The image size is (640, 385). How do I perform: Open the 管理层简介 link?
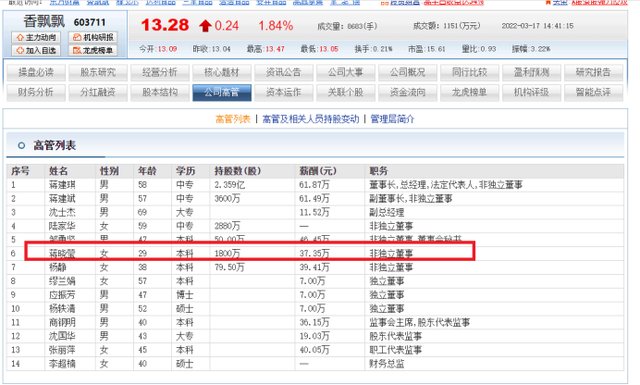[x=392, y=119]
